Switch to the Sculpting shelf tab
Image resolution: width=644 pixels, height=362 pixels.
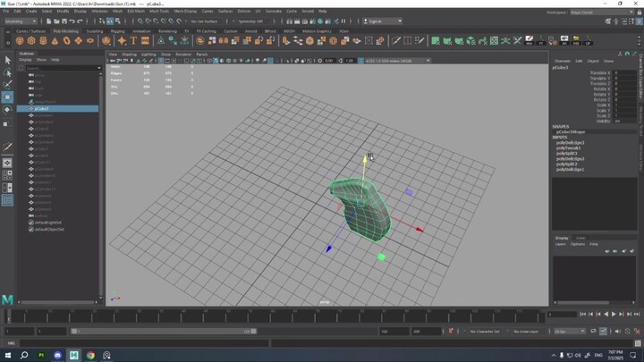[95, 31]
